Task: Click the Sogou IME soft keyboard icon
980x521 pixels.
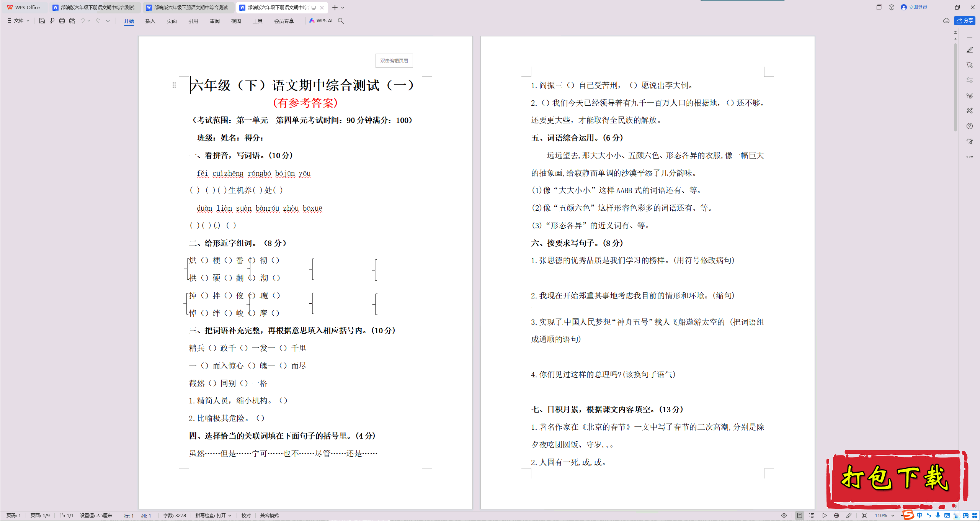Action: [947, 516]
